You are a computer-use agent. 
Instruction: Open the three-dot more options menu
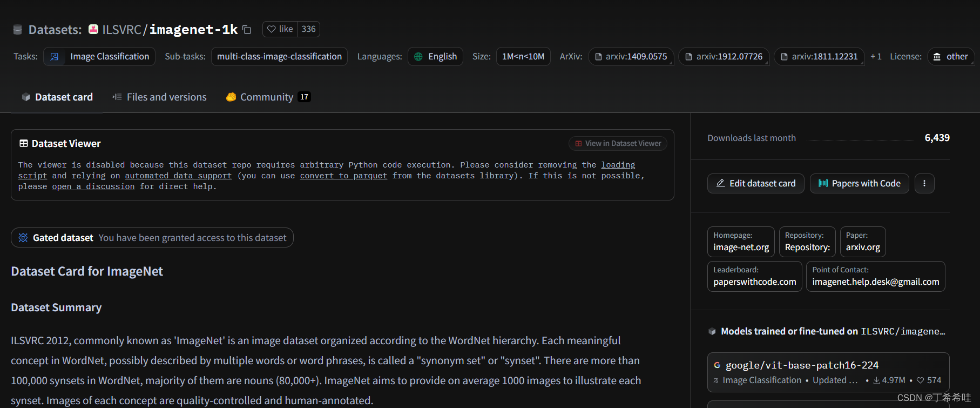pos(924,184)
